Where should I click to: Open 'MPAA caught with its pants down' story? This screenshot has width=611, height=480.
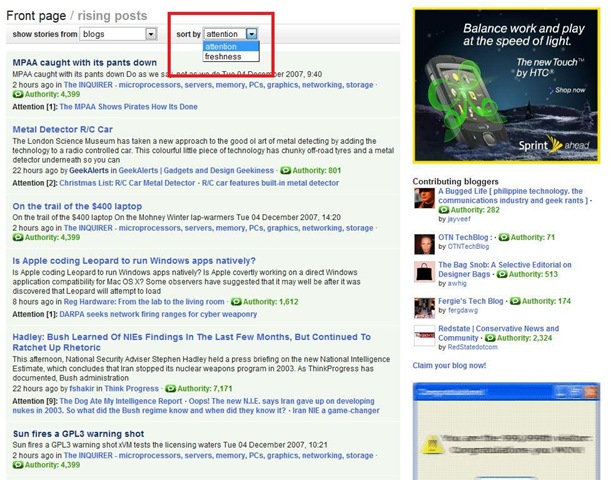click(x=85, y=62)
